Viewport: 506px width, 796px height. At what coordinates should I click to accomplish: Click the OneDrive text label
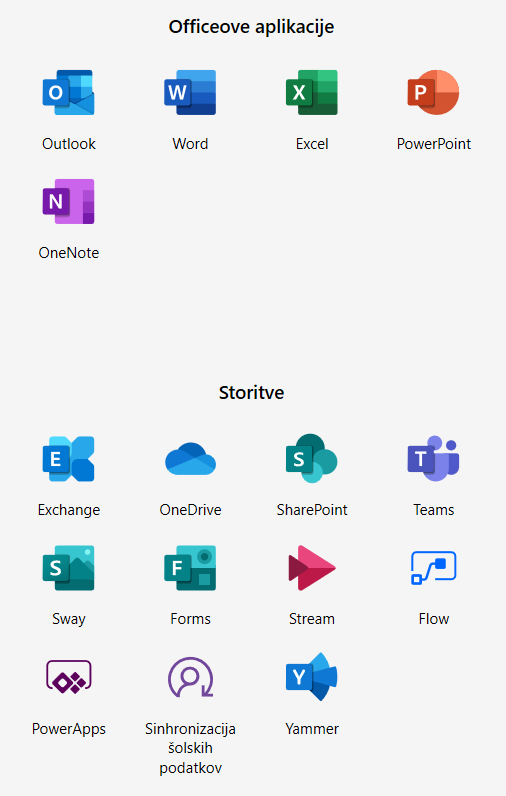(x=190, y=510)
